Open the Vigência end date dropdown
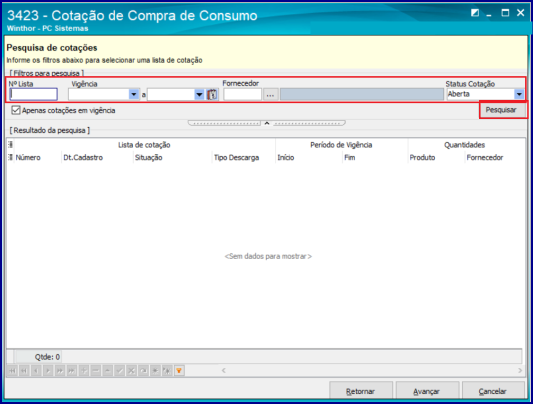 coord(199,94)
